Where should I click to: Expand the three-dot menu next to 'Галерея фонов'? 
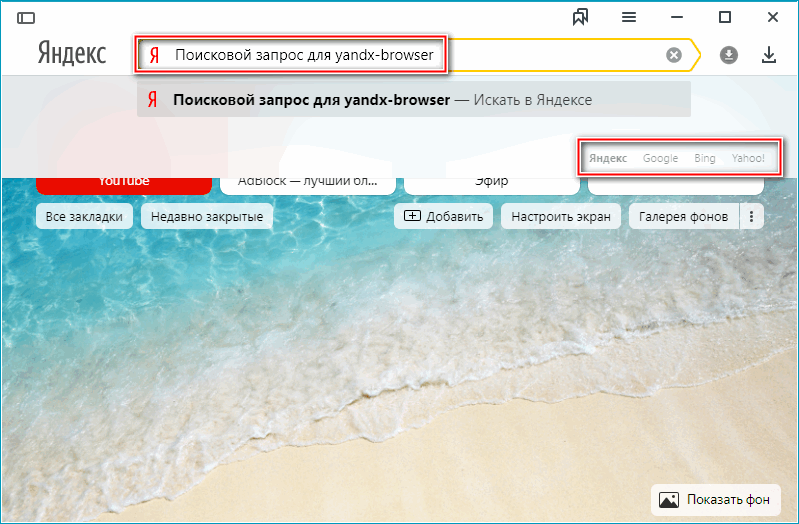click(x=751, y=216)
